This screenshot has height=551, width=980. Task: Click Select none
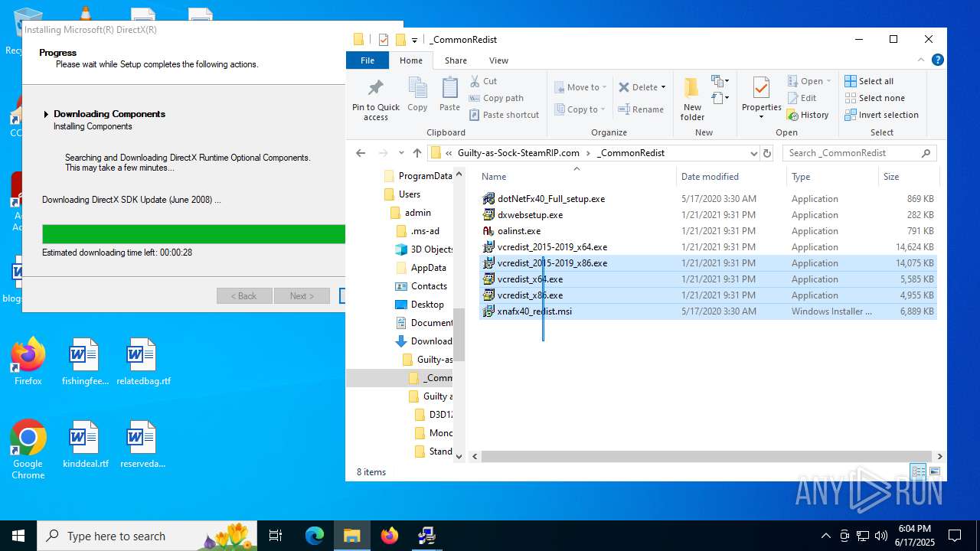(874, 98)
